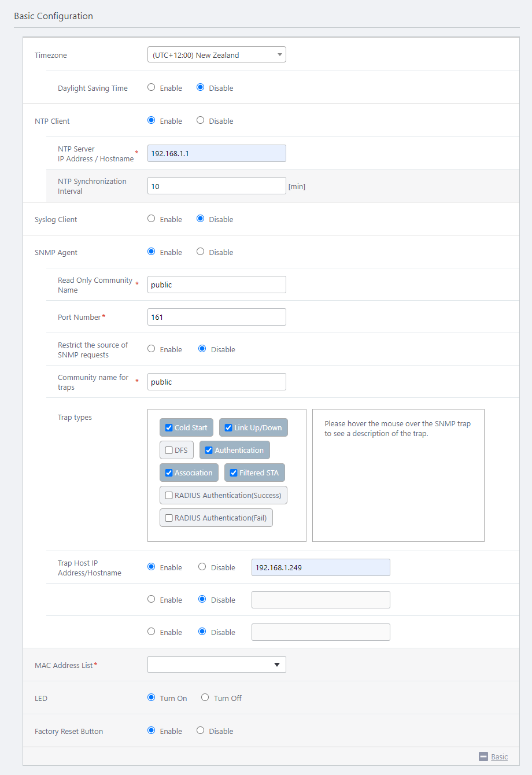Screen dimensions: 532x775
Task: Turn off the LED
Action: [x=205, y=698]
